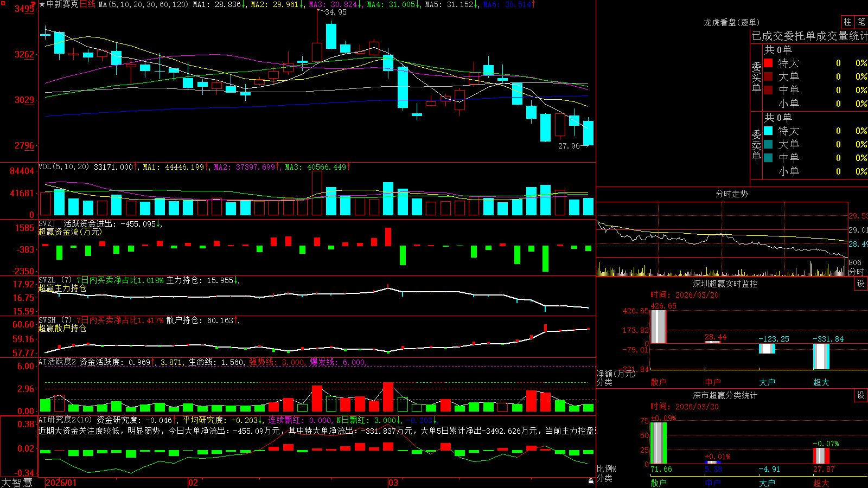The image size is (868, 488).
Task: Click the 426.65 散户 bar in 实时监控
Action: [659, 326]
